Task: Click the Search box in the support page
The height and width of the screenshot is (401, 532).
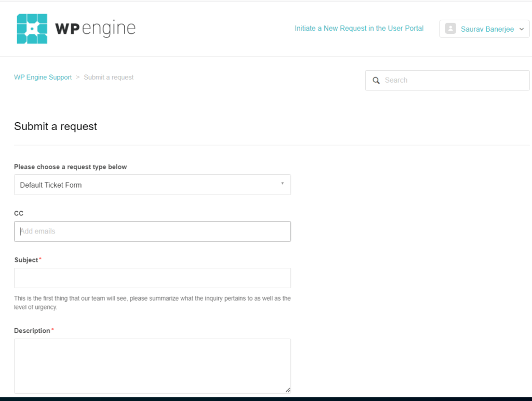Action: tap(447, 80)
